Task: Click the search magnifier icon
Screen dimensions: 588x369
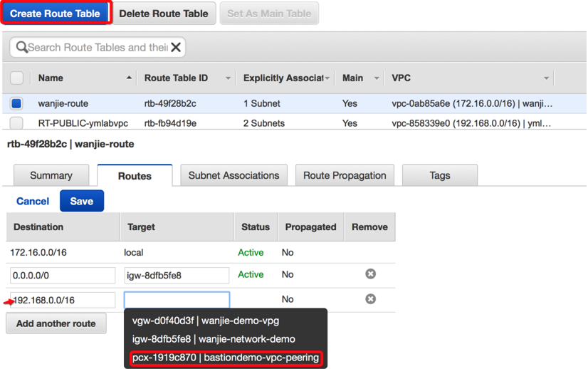Action: click(21, 48)
